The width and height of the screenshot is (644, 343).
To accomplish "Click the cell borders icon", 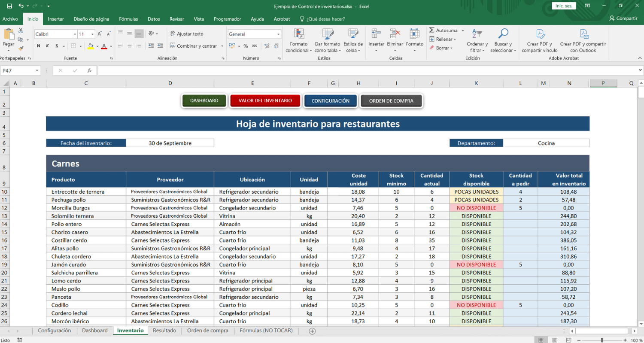I will (73, 46).
